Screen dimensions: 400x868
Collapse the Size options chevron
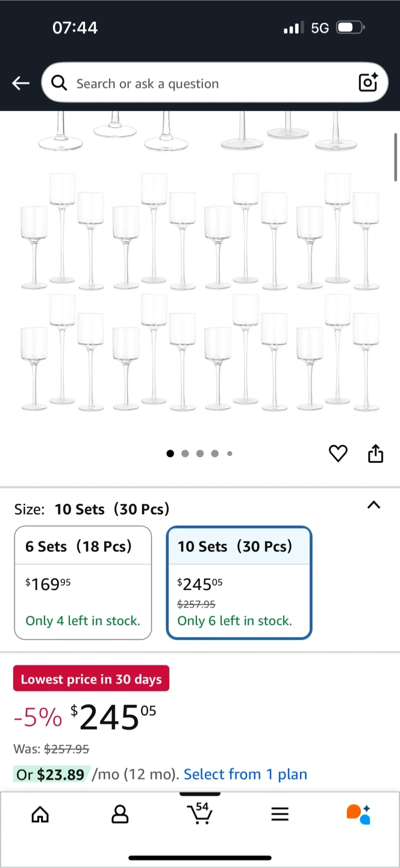point(373,505)
